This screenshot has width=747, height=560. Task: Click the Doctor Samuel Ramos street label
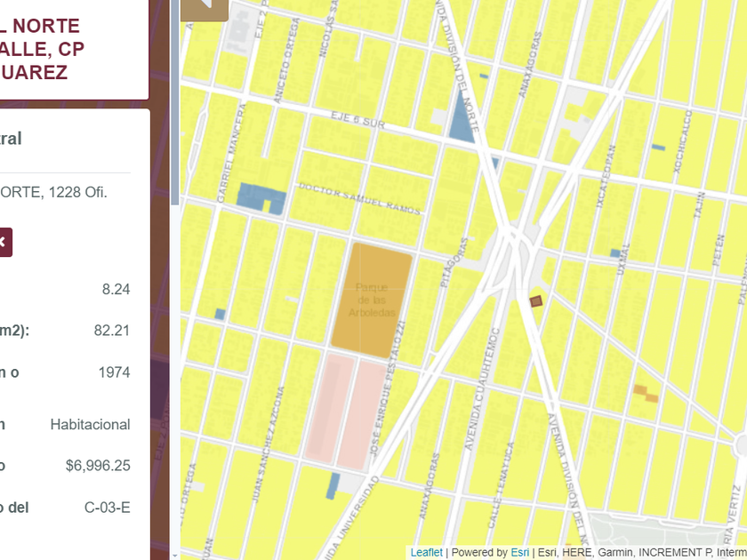tap(359, 197)
